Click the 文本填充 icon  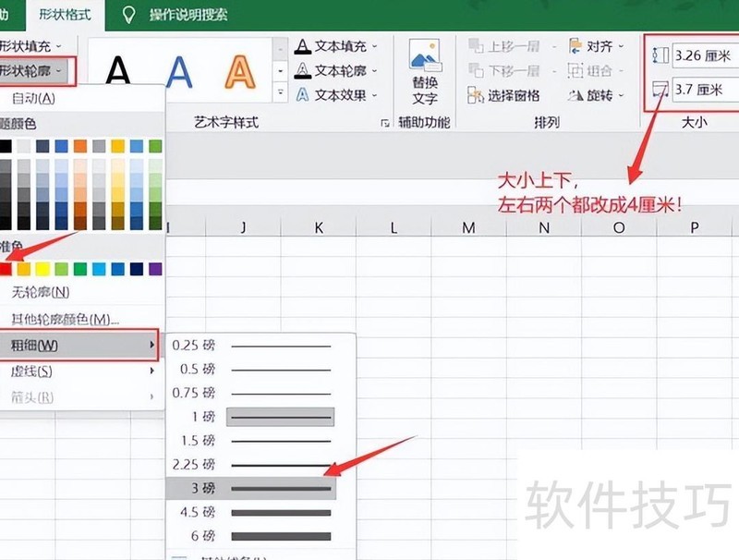coord(303,46)
